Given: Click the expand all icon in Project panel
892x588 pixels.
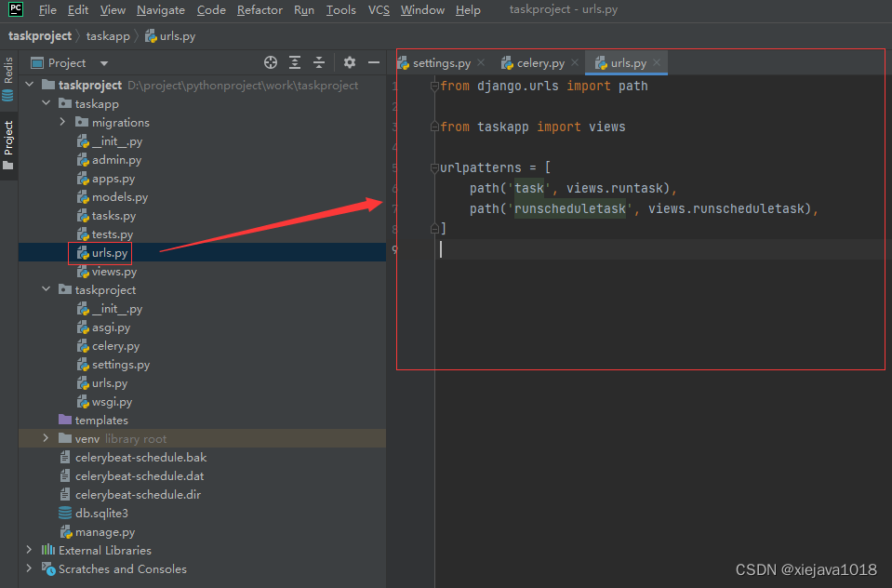Looking at the screenshot, I should tap(295, 62).
